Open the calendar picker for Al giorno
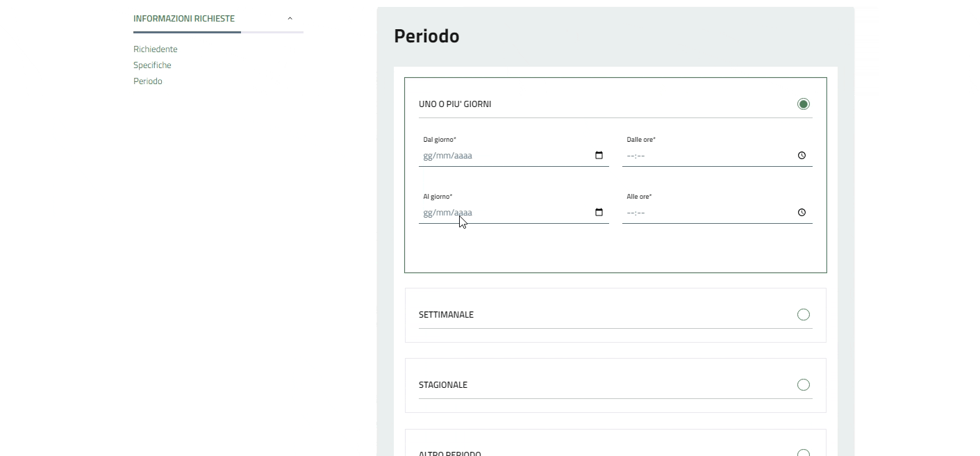 599,213
